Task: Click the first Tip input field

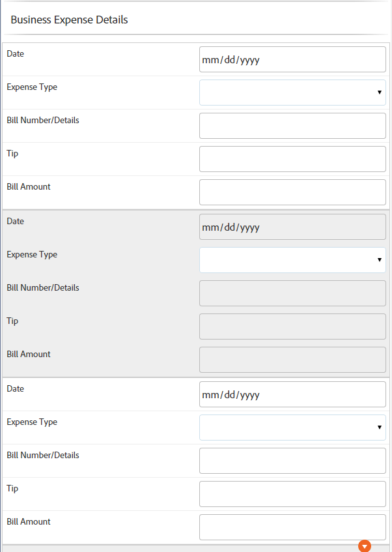Action: [x=292, y=158]
